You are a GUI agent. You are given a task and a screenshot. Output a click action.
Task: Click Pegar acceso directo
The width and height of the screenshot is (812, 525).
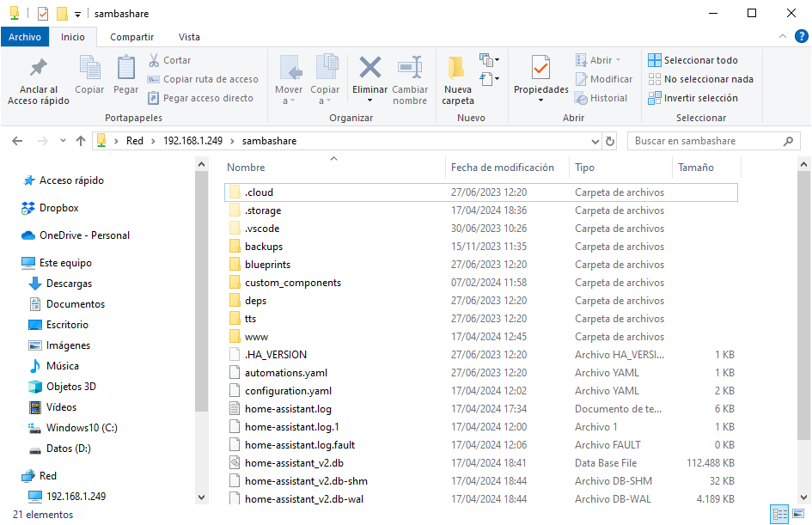(x=201, y=98)
